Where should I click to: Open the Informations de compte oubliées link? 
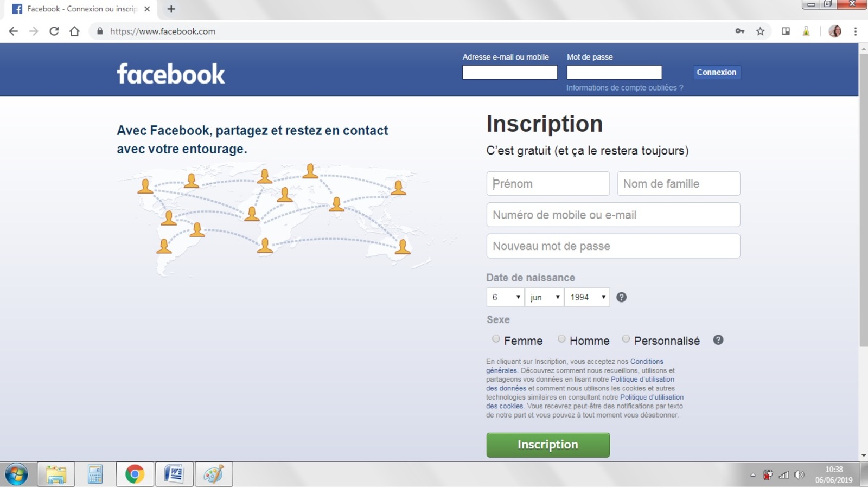point(624,88)
